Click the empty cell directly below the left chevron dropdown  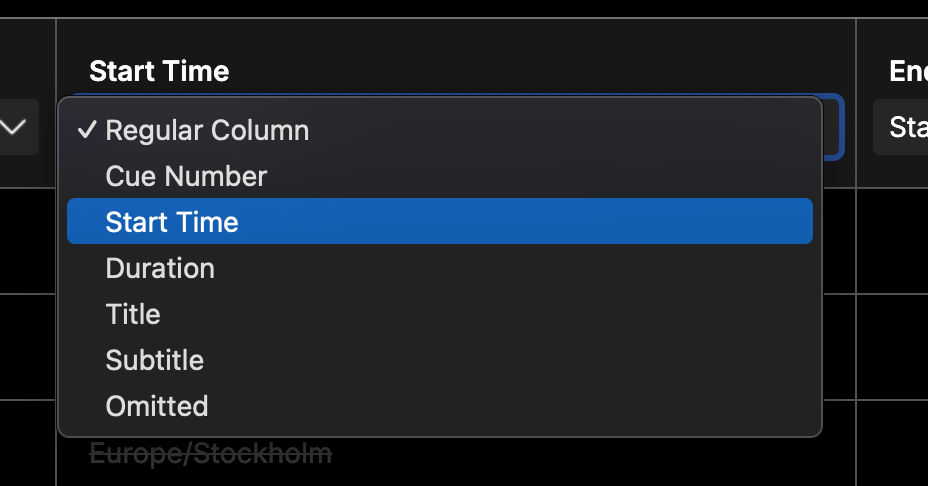(x=27, y=240)
